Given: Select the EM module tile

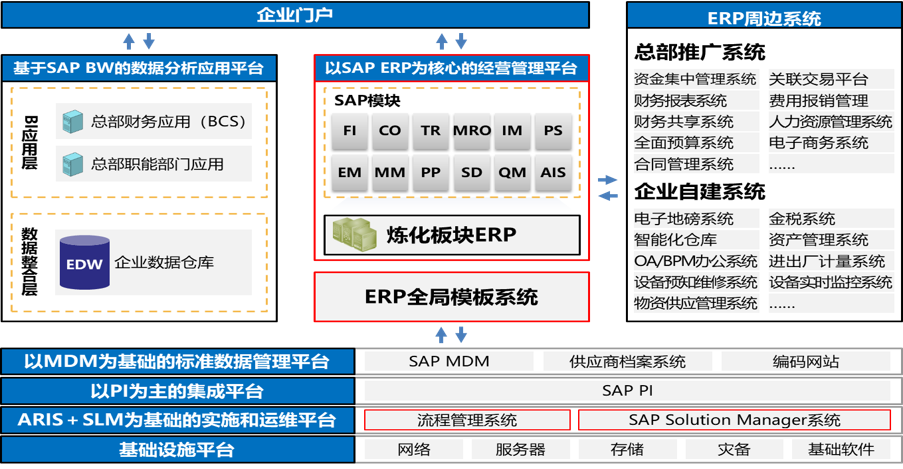Looking at the screenshot, I should point(350,172).
